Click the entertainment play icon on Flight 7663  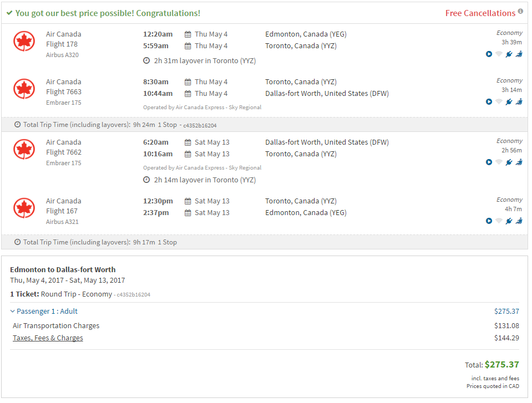coord(489,101)
